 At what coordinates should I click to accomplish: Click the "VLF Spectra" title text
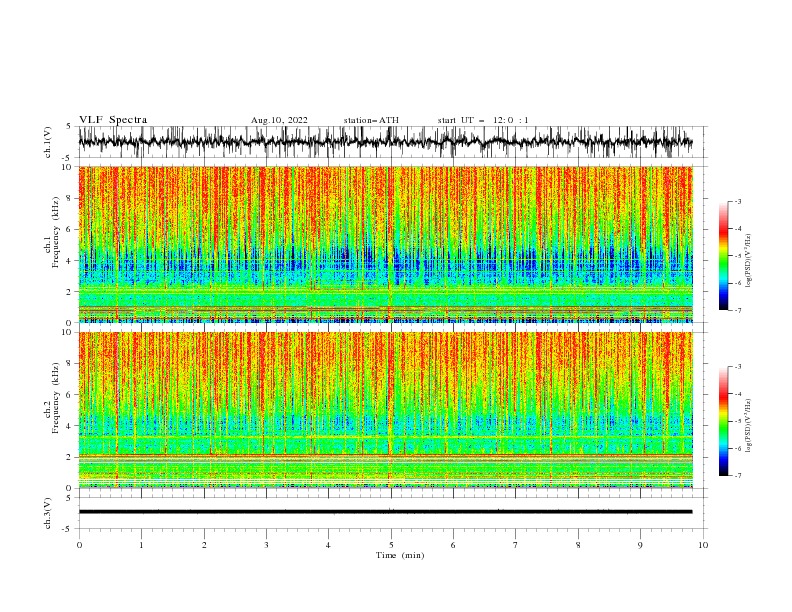[113, 120]
